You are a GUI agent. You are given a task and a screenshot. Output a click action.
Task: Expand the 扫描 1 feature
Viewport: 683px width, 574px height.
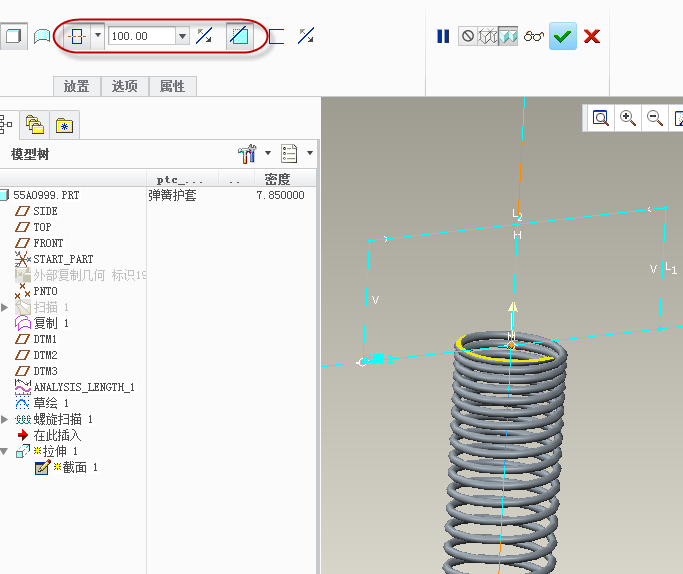[x=5, y=307]
